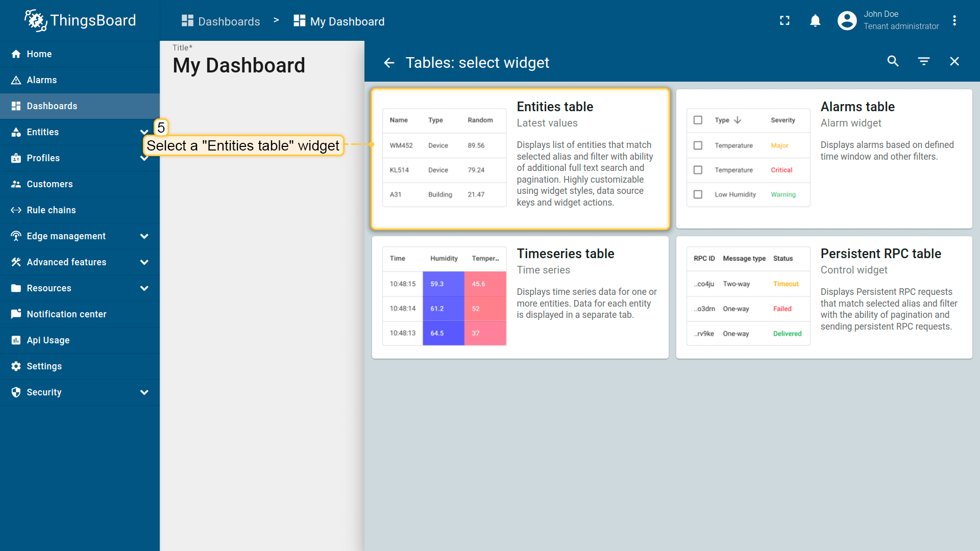The height and width of the screenshot is (551, 980).
Task: Toggle fullscreen mode icon
Action: [x=785, y=20]
